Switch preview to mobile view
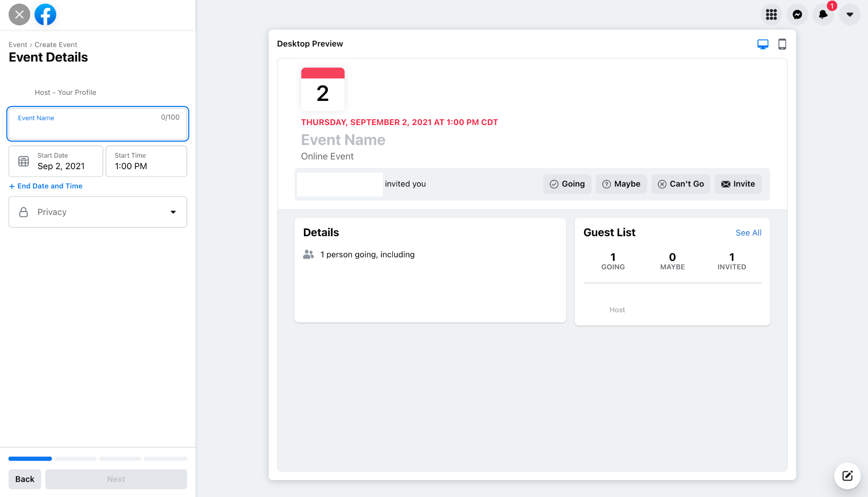This screenshot has width=868, height=497. point(782,44)
